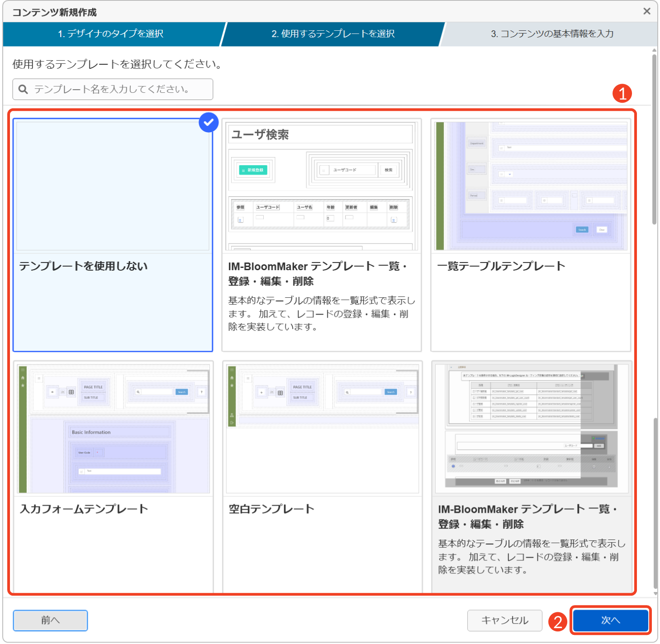Click the 一覧テーブルテンプレート title text
Viewport: 660px width, 644px height.
click(x=501, y=266)
